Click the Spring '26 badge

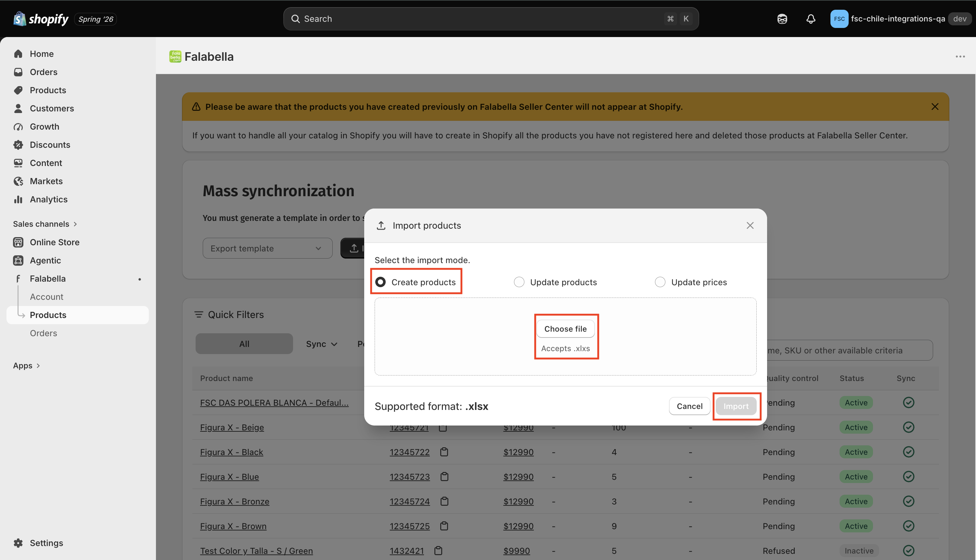96,19
